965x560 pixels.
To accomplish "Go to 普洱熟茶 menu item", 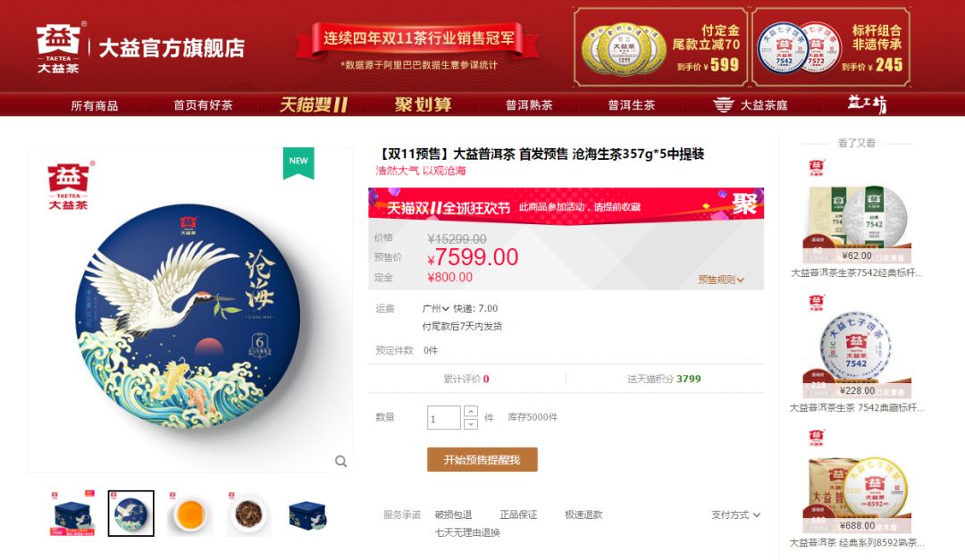I will tap(529, 105).
